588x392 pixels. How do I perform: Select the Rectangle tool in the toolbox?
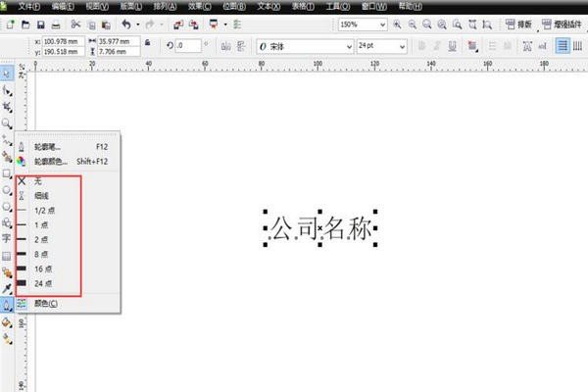click(x=7, y=173)
